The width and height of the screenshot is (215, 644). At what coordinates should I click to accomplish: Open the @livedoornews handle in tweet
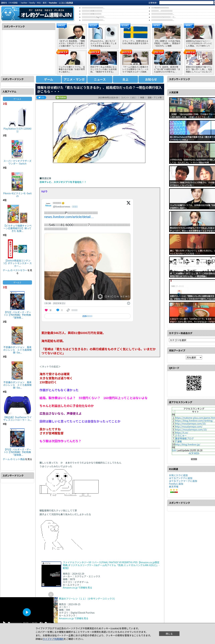tap(61, 206)
